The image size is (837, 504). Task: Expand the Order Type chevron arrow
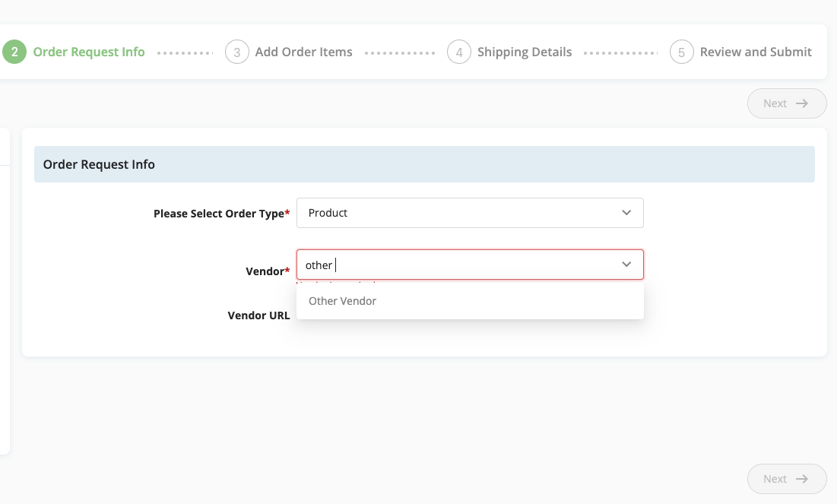click(626, 213)
